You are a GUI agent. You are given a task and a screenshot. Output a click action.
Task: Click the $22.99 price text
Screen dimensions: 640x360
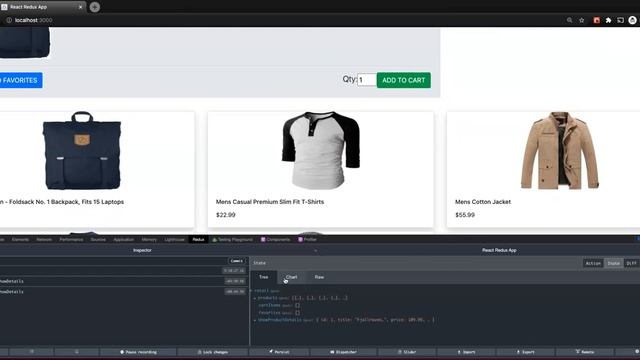click(226, 215)
